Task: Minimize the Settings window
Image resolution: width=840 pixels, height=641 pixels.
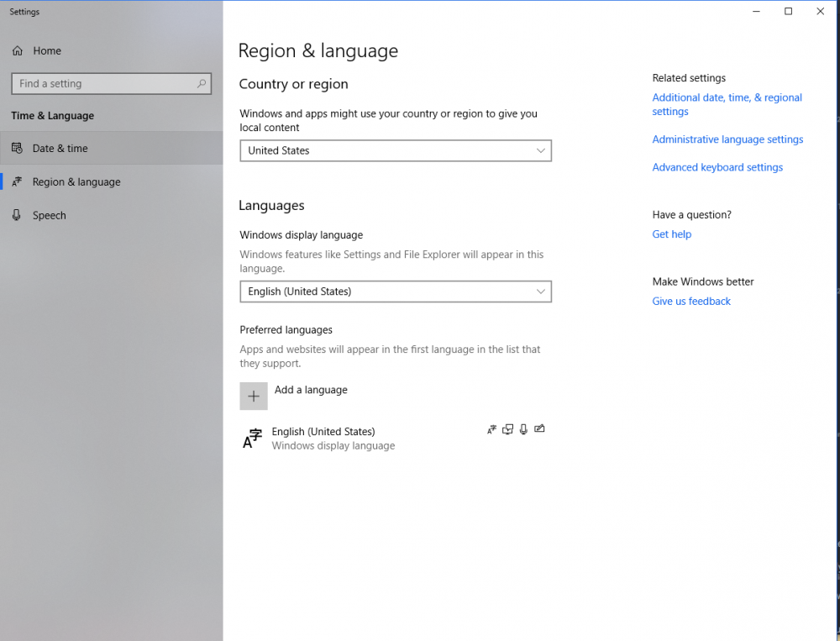Action: coord(757,11)
